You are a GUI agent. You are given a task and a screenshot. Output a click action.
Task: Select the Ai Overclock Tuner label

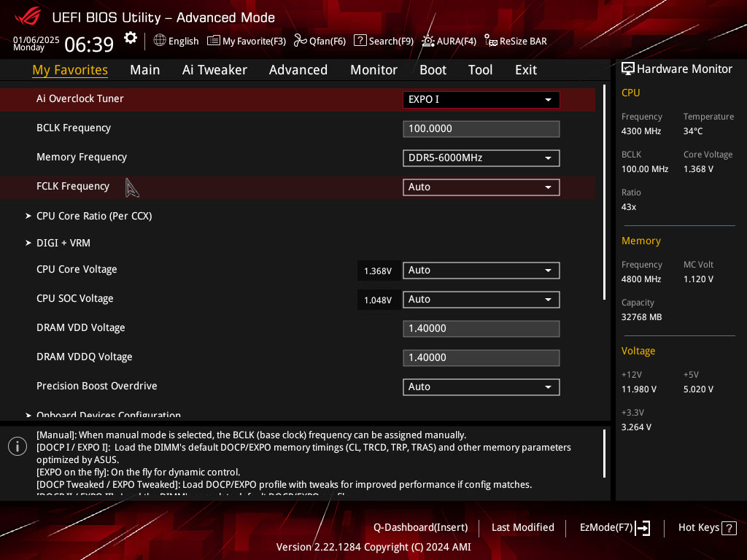(x=80, y=98)
